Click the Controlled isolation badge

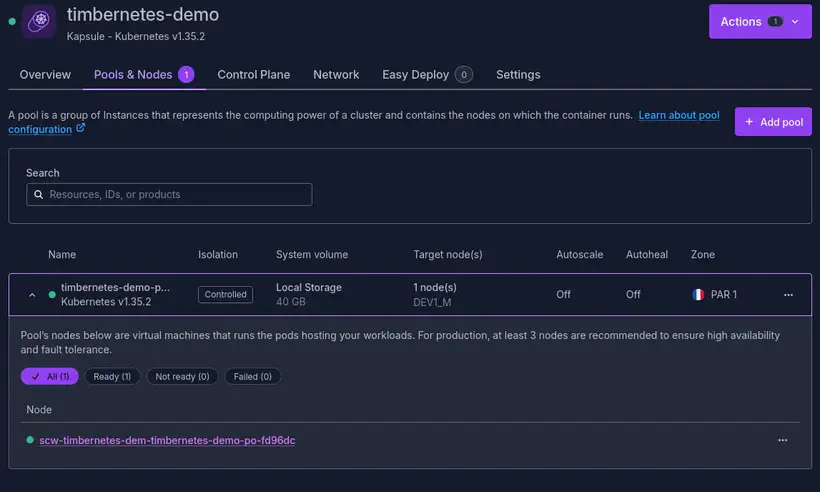[225, 294]
